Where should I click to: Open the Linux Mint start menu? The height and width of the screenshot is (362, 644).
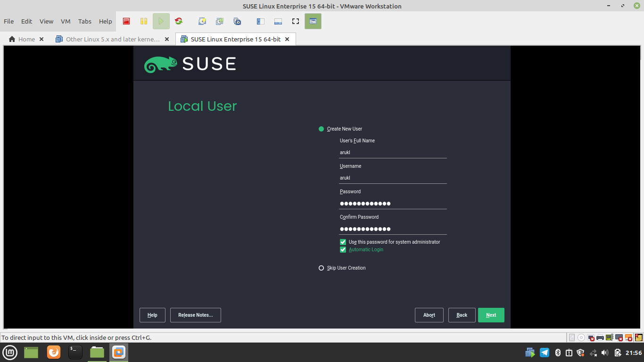click(10, 352)
